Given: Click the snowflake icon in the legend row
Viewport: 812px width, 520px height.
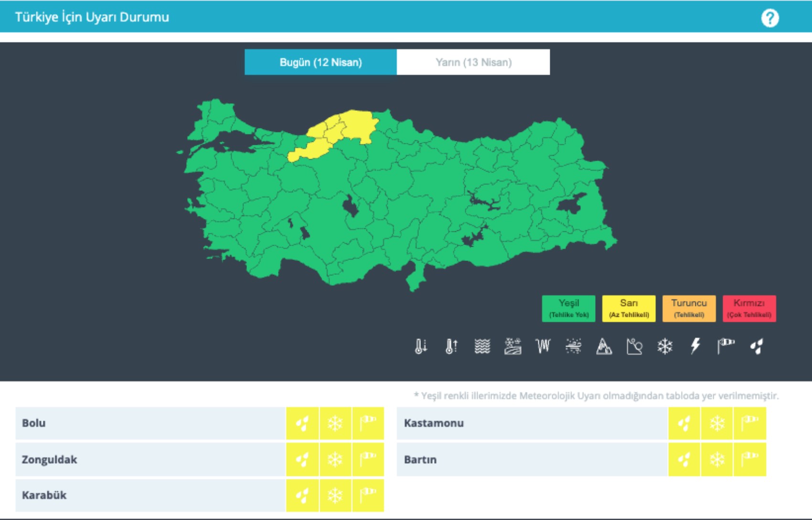Looking at the screenshot, I should 665,346.
